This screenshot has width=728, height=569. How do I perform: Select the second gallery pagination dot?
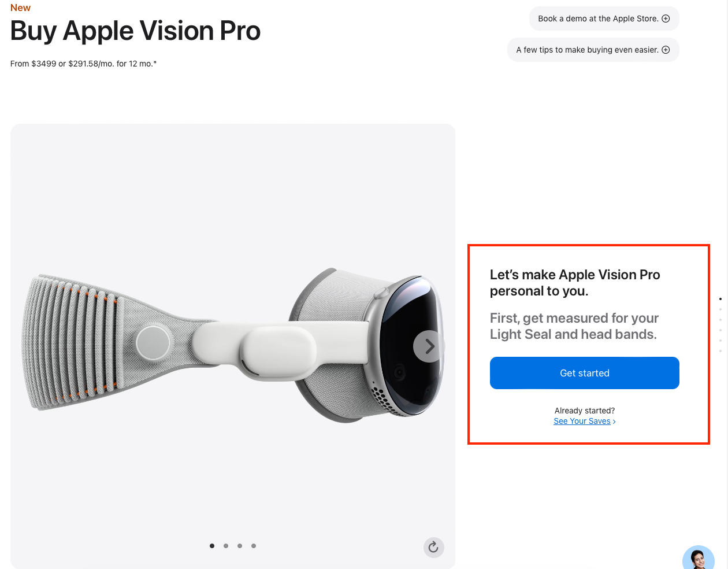226,546
